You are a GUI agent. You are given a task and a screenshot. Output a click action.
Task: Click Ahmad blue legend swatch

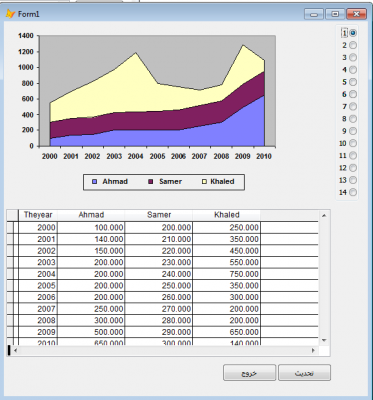tap(95, 182)
